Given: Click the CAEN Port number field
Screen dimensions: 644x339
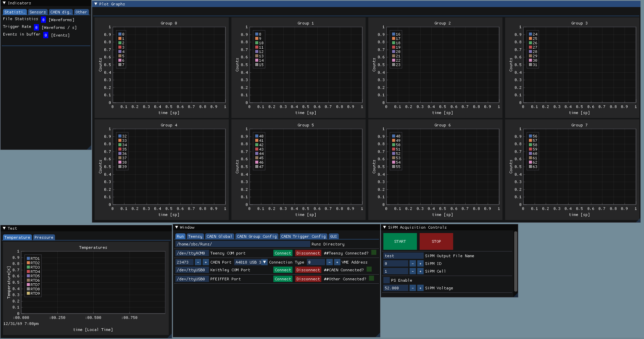Looking at the screenshot, I should click(x=184, y=262).
